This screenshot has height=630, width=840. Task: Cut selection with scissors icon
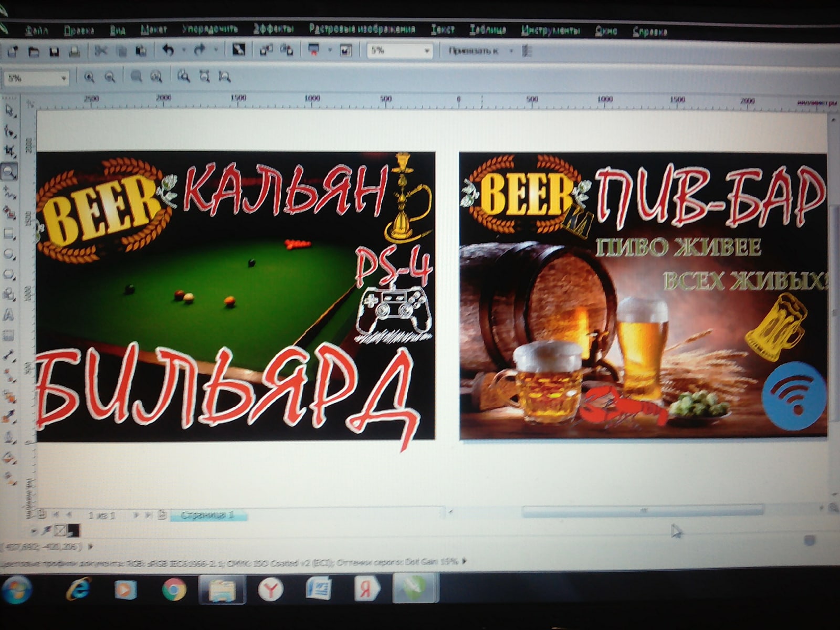[101, 51]
